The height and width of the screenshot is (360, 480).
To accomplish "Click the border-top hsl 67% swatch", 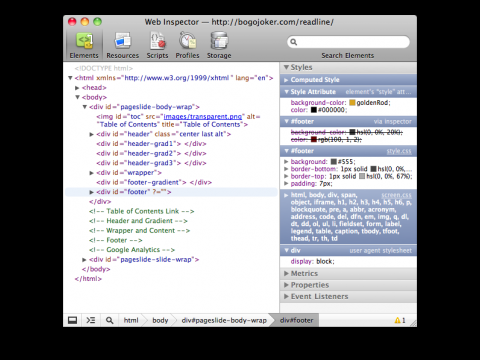I will [x=362, y=176].
